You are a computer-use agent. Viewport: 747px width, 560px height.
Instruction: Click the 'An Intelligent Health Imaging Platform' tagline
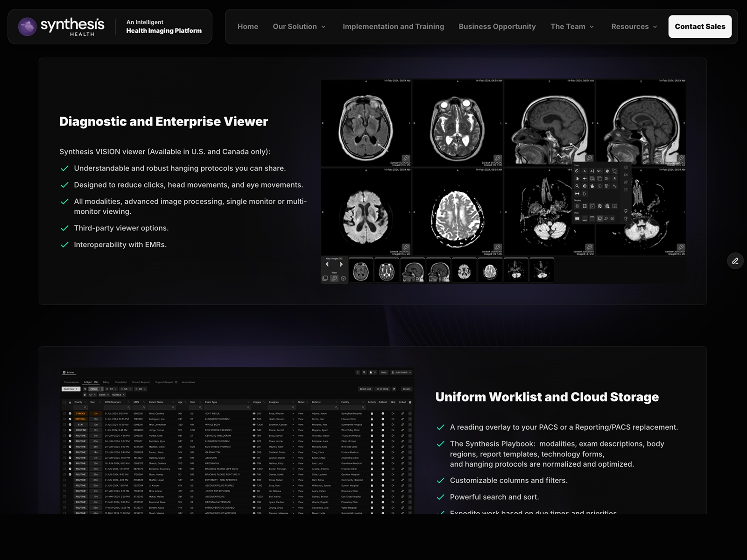point(164,27)
